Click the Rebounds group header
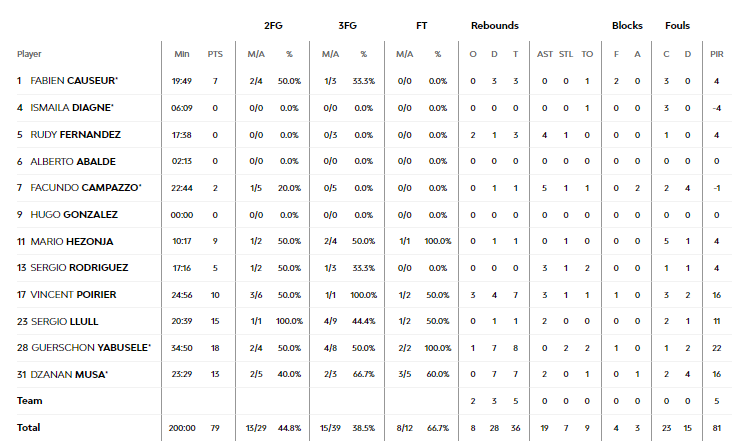Viewport: 732px width, 441px height. (494, 26)
